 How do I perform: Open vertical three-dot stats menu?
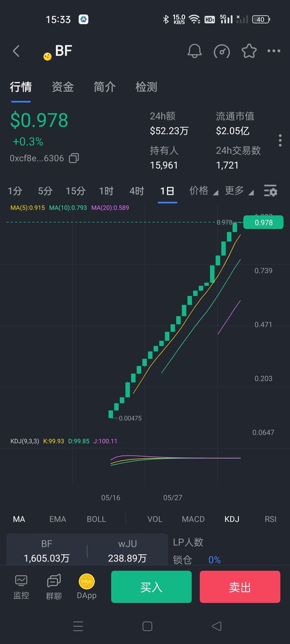280,141
